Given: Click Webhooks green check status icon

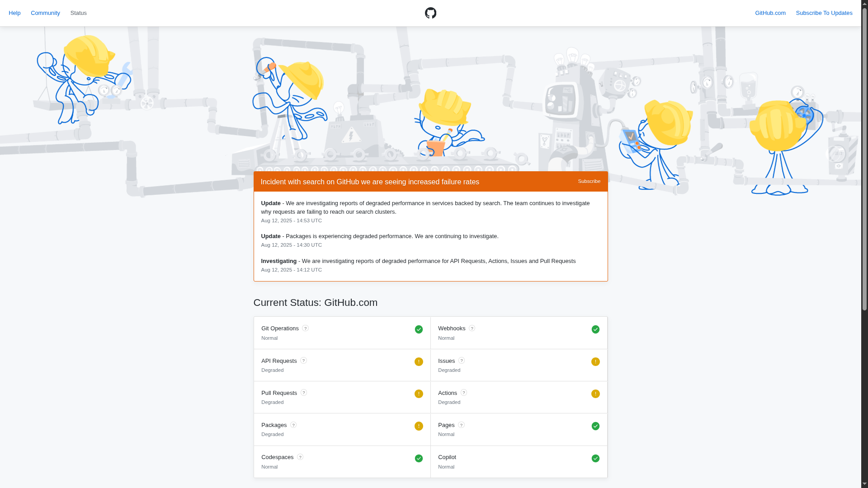Looking at the screenshot, I should pos(595,329).
